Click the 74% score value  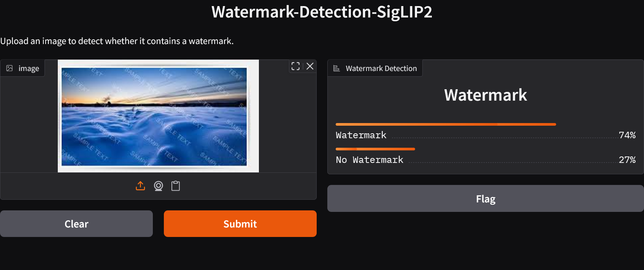click(x=627, y=135)
